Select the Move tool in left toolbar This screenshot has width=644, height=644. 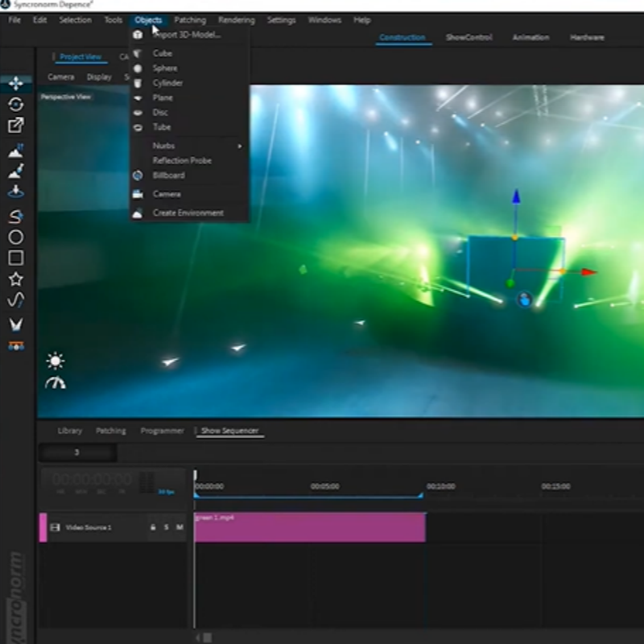15,83
